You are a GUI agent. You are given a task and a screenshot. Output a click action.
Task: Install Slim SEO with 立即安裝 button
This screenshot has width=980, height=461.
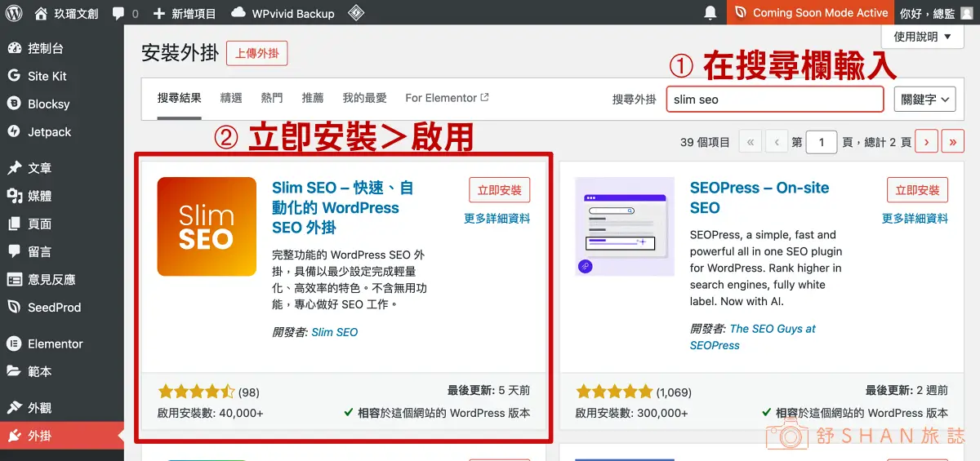(499, 190)
